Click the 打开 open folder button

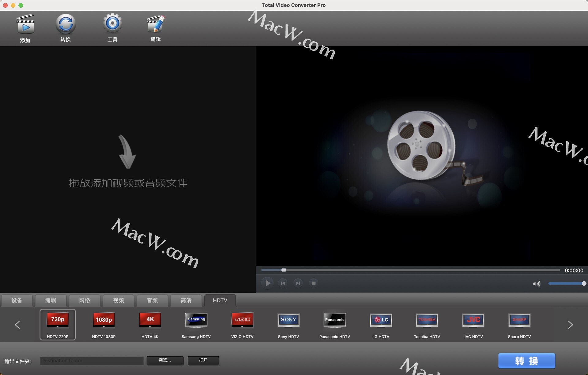tap(203, 361)
